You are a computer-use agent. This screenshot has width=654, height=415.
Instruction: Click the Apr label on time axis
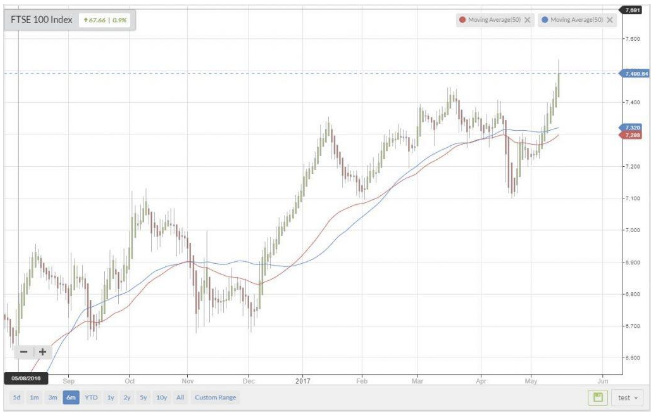[x=481, y=381]
